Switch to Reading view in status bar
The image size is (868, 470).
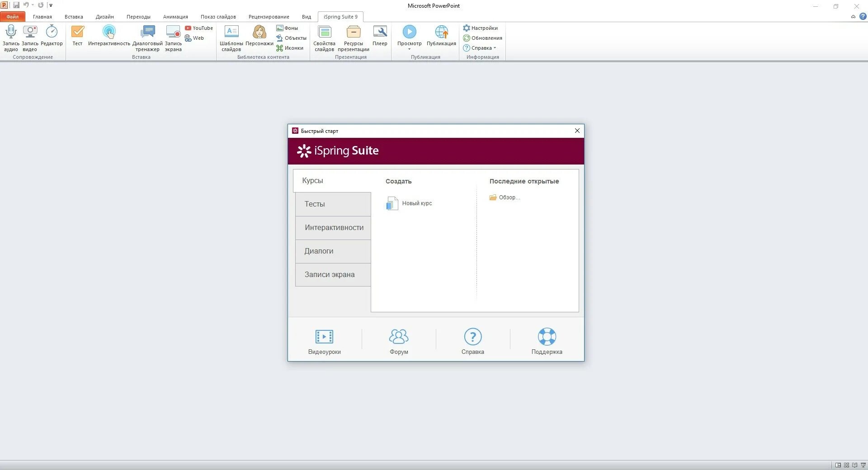coord(854,465)
